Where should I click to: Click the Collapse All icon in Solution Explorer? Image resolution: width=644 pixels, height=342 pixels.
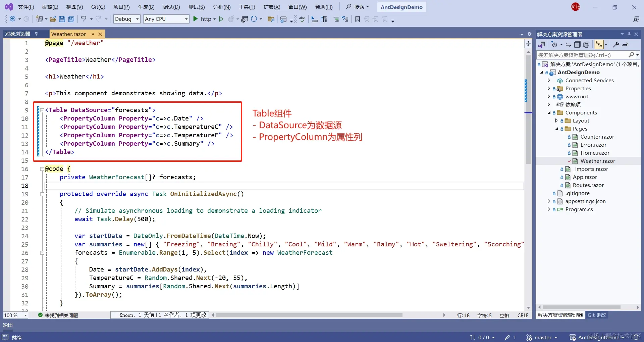click(x=577, y=45)
